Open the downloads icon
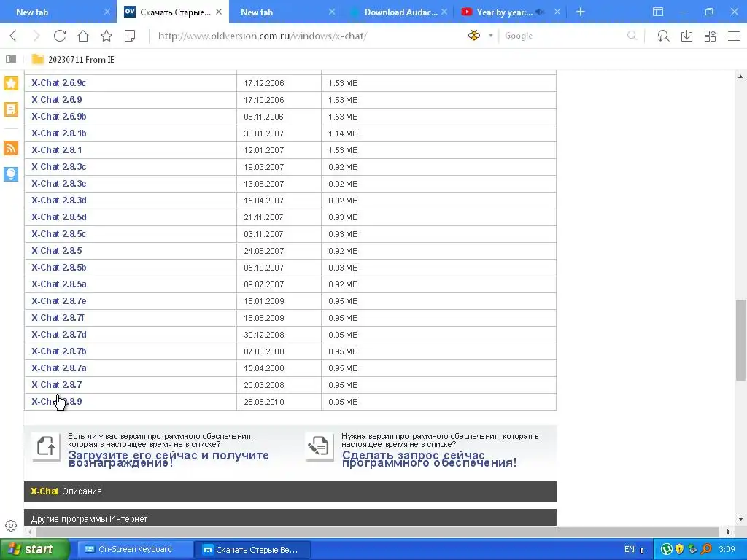The width and height of the screenshot is (747, 560). pos(686,36)
